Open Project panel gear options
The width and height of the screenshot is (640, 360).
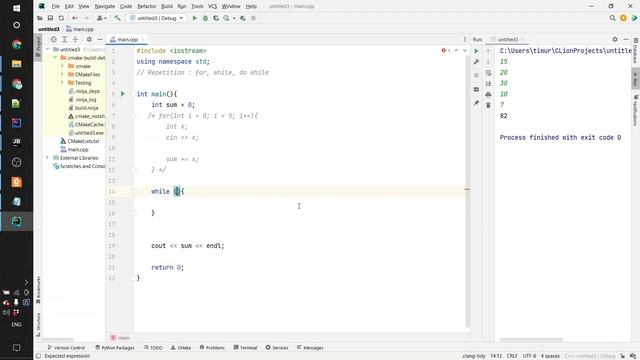tap(89, 39)
